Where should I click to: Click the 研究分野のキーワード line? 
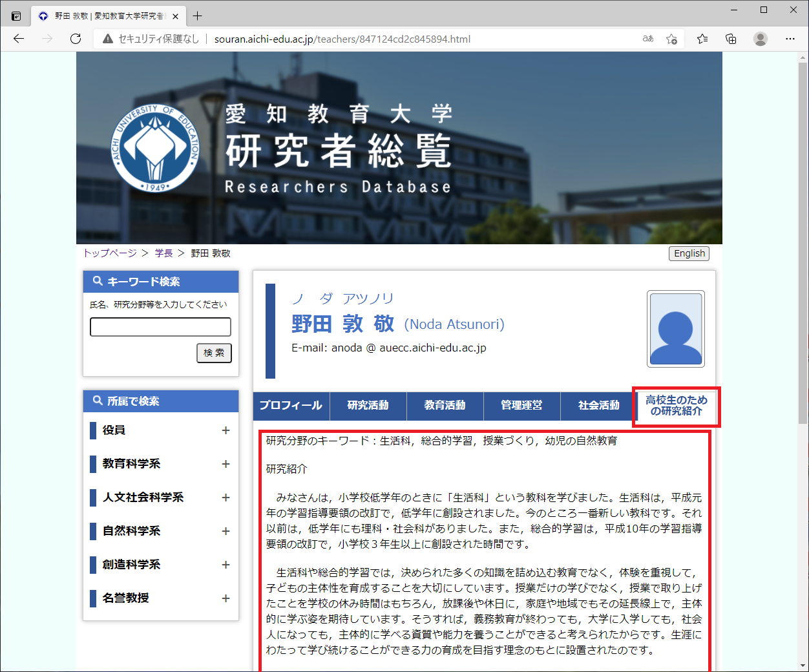[x=442, y=441]
